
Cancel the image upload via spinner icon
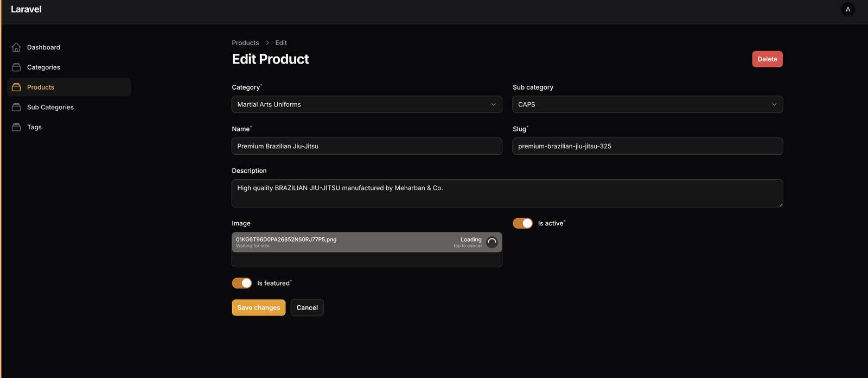492,242
